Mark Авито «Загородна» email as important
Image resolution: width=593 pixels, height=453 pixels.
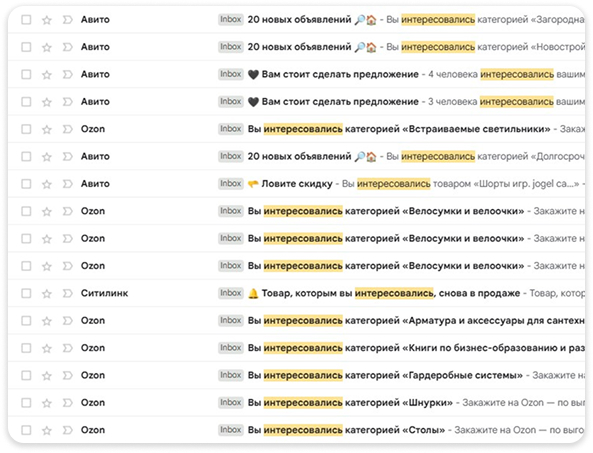(x=67, y=20)
